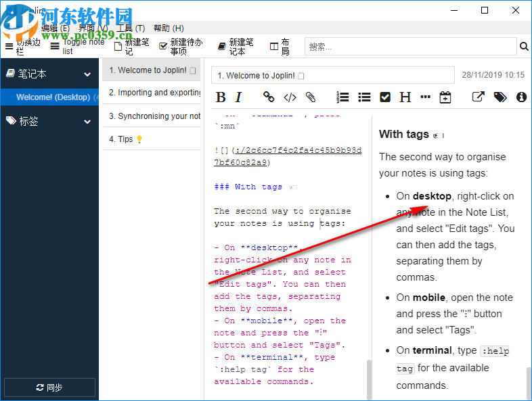Insert a hyperlink using the link icon

pyautogui.click(x=269, y=97)
